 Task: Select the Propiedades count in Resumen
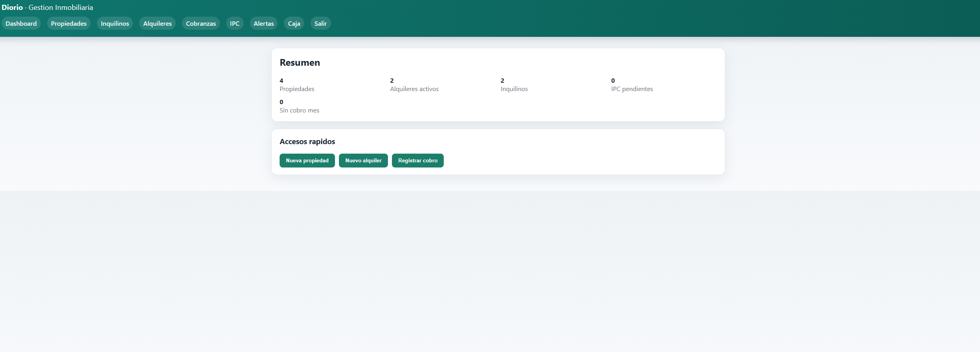(x=297, y=85)
